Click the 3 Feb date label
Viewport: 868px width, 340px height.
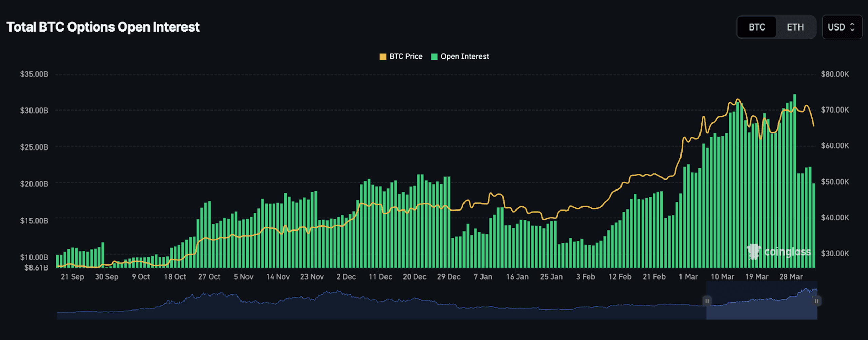coord(586,277)
